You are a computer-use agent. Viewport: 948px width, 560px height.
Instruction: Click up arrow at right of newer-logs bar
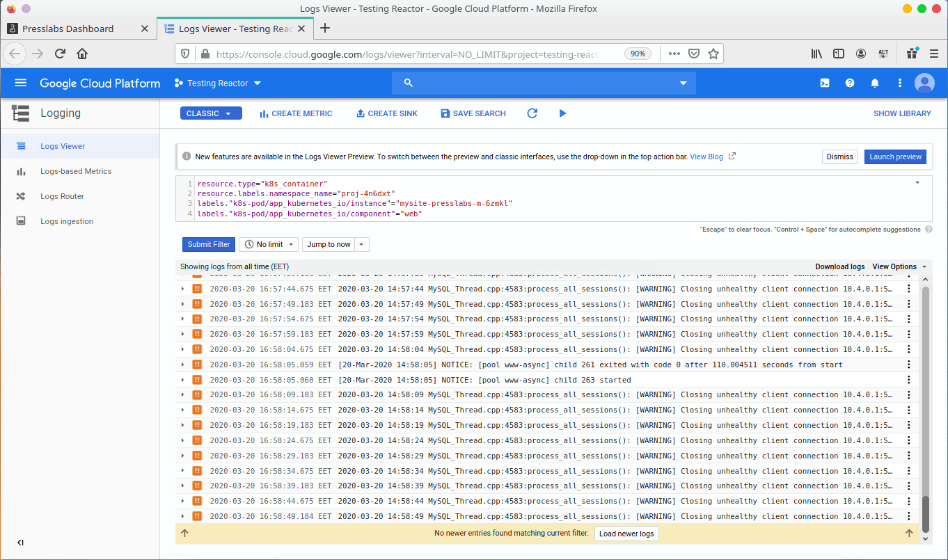[909, 534]
